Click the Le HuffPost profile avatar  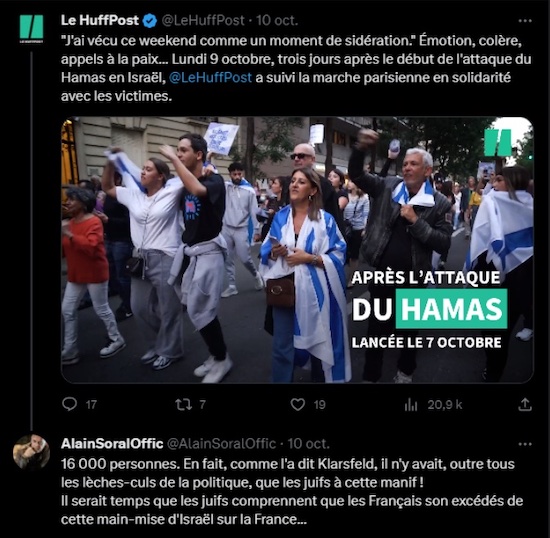(31, 29)
